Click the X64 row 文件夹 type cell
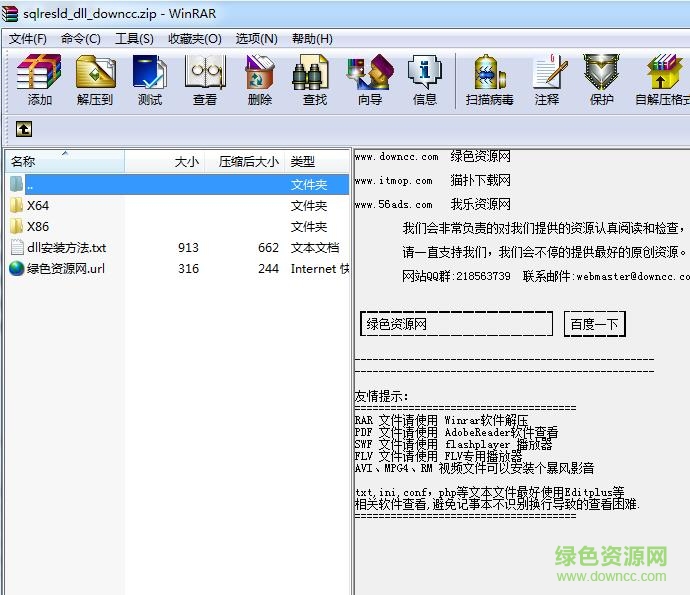 [309, 206]
